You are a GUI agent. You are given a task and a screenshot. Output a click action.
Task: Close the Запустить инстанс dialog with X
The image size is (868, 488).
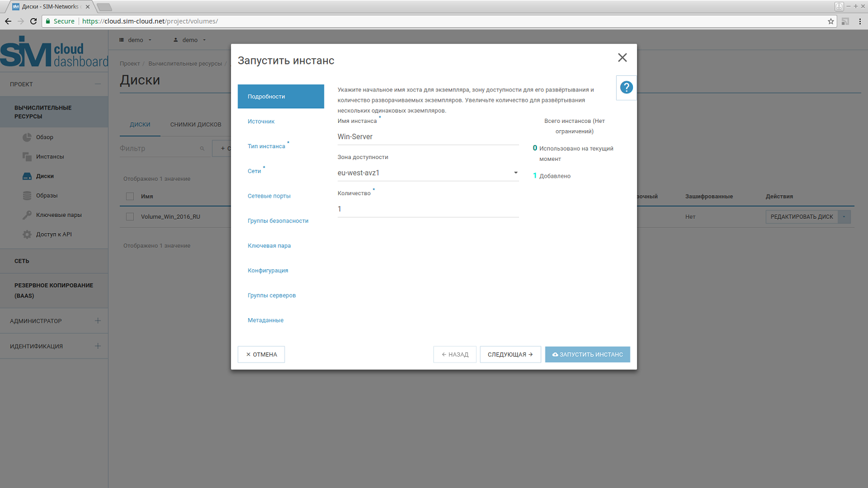(x=622, y=58)
